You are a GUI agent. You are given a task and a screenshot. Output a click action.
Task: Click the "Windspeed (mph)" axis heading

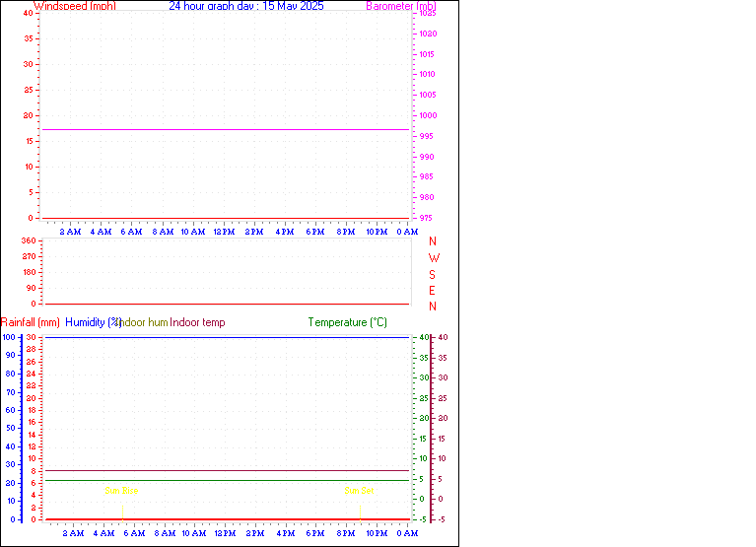tap(75, 6)
